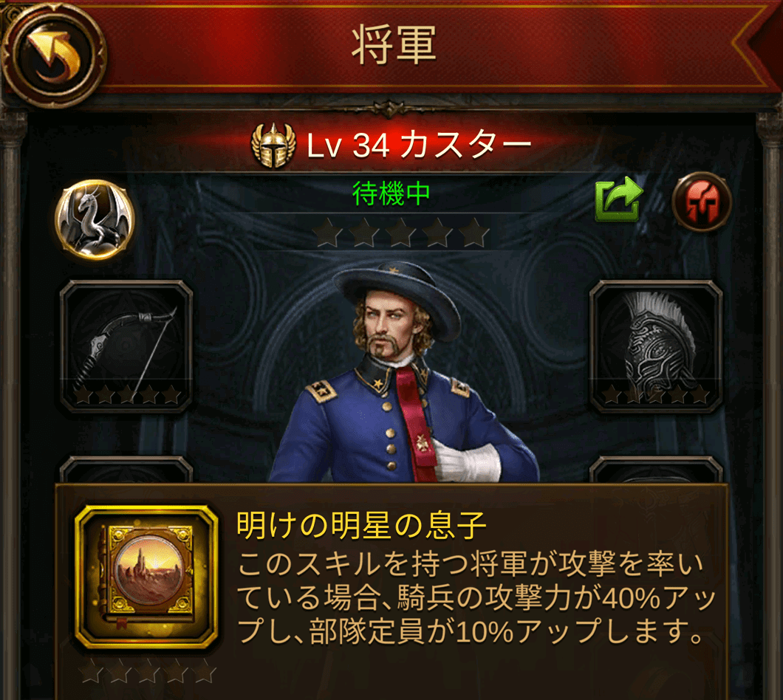Select the bow weapon equipment slot

click(x=126, y=346)
